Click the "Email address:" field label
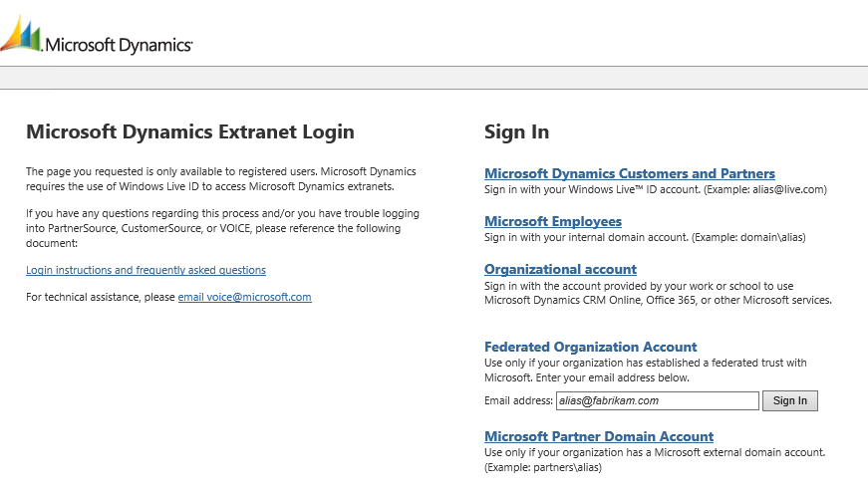 click(x=518, y=400)
